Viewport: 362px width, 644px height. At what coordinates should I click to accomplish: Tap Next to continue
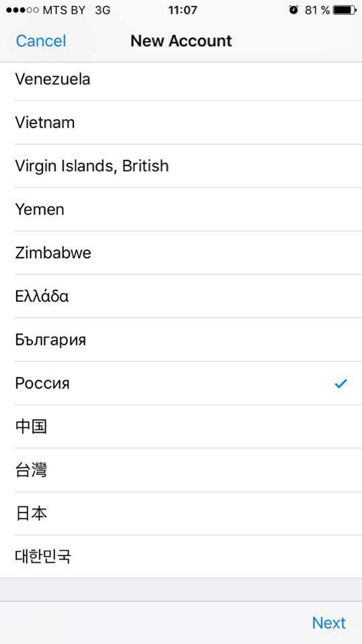point(328,623)
